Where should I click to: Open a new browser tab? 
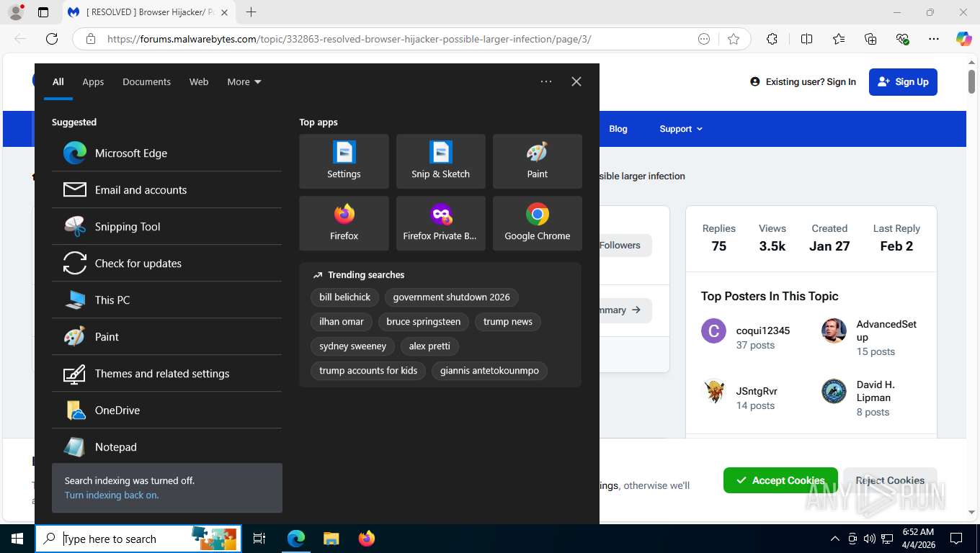click(251, 12)
